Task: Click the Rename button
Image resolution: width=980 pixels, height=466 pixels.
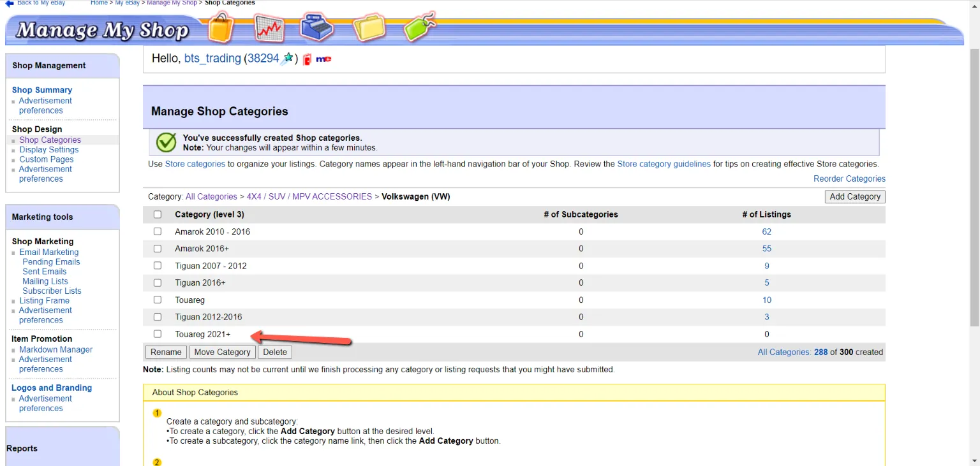Action: [x=166, y=352]
